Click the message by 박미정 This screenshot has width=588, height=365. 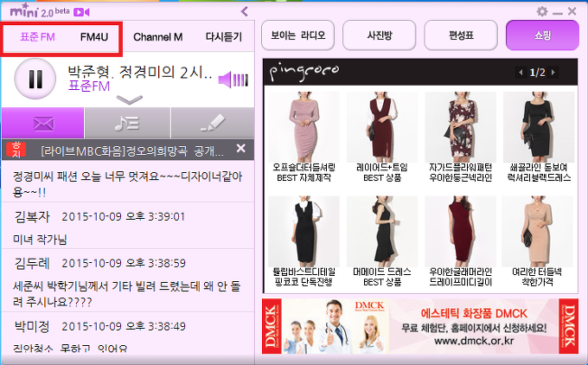coord(128,334)
